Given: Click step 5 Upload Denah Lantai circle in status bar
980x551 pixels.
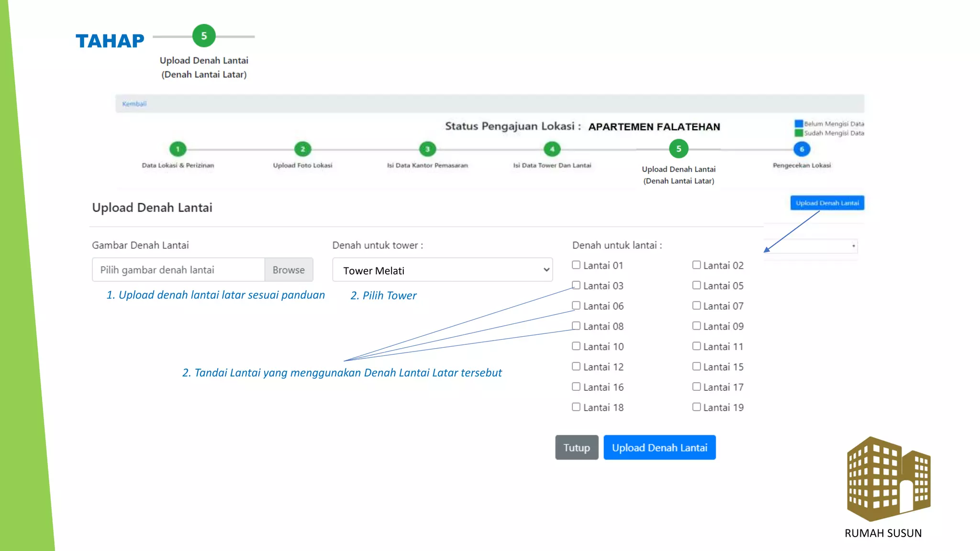Looking at the screenshot, I should click(679, 149).
